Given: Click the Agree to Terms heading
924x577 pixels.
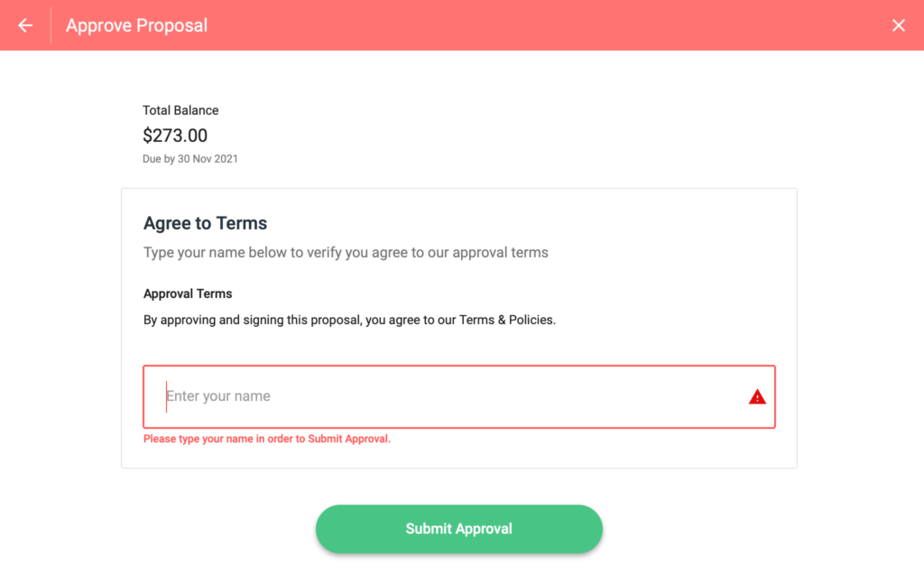Looking at the screenshot, I should click(x=205, y=223).
